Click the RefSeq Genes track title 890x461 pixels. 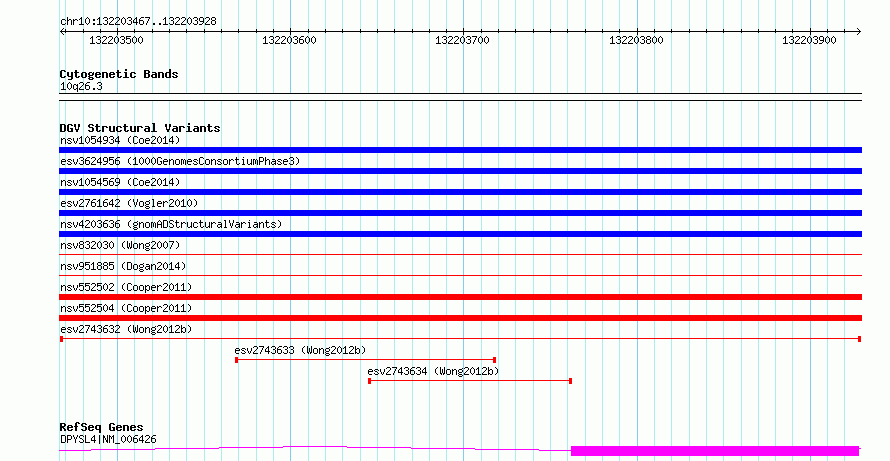101,427
